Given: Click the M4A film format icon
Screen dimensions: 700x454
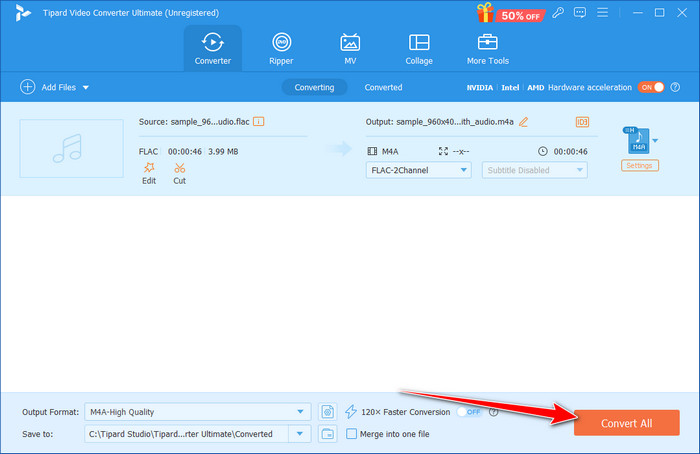Looking at the screenshot, I should click(x=372, y=151).
